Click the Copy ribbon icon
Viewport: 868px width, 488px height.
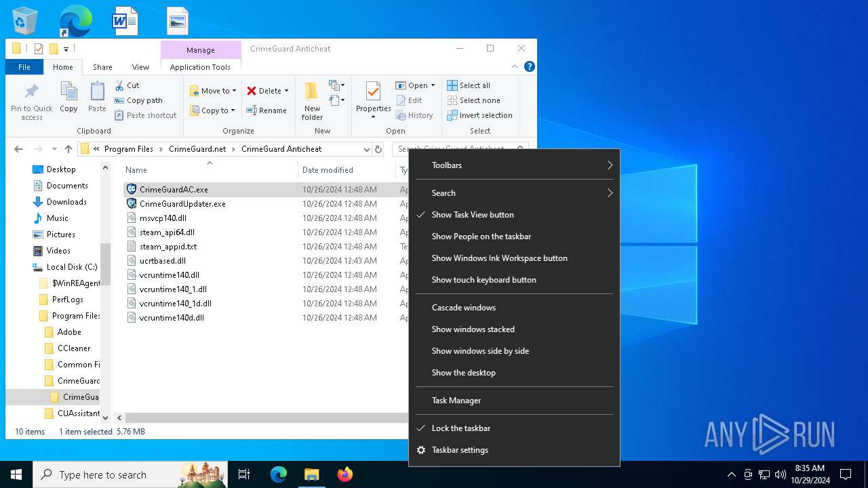pos(68,91)
